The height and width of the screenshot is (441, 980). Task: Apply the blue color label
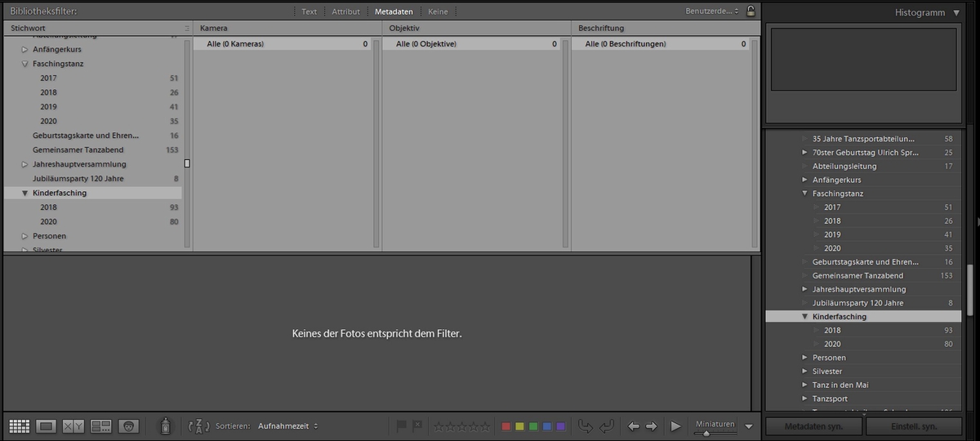(x=546, y=426)
